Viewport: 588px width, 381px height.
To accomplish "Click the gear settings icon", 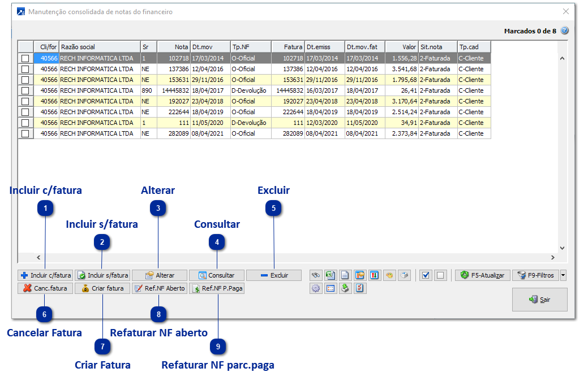I will click(316, 289).
